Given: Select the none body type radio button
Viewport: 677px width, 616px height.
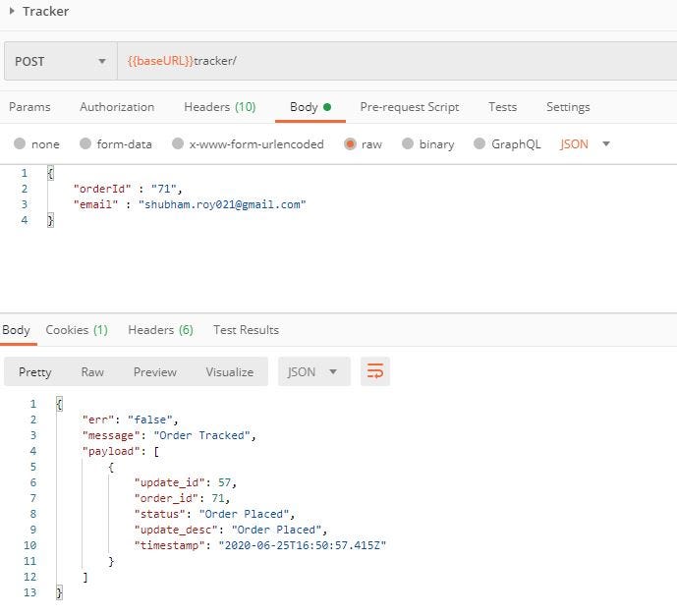Looking at the screenshot, I should pyautogui.click(x=20, y=143).
